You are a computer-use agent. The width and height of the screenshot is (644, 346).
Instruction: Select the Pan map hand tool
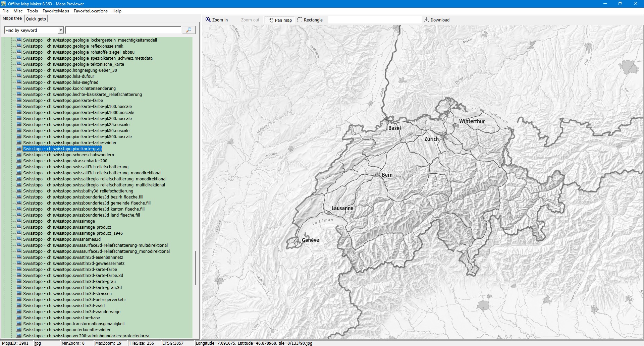[x=280, y=20]
